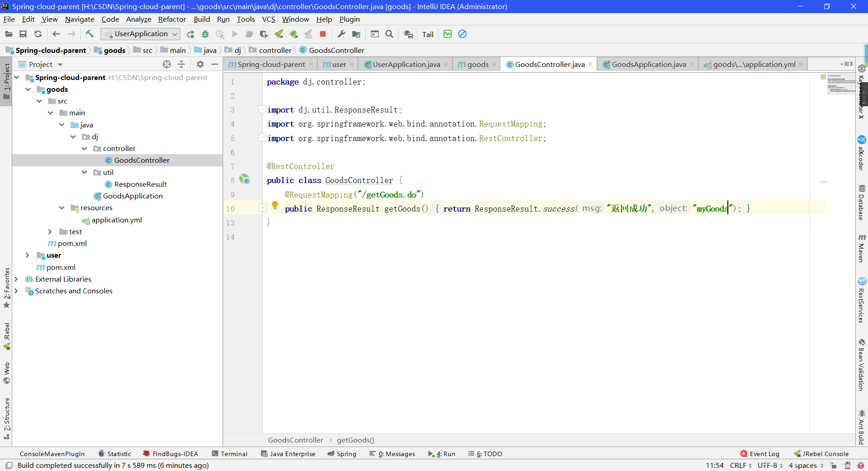The image size is (868, 471).
Task: Open the Ant Build side panel
Action: click(x=862, y=427)
